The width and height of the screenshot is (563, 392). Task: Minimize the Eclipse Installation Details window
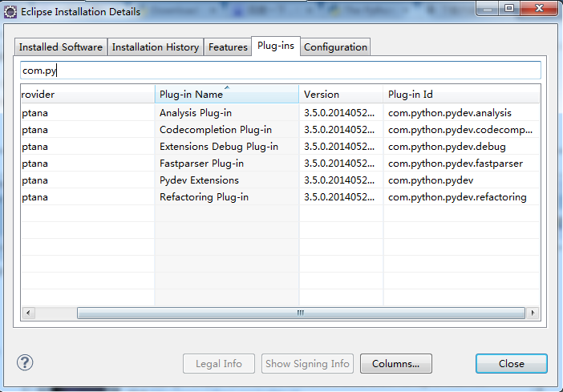coord(488,9)
